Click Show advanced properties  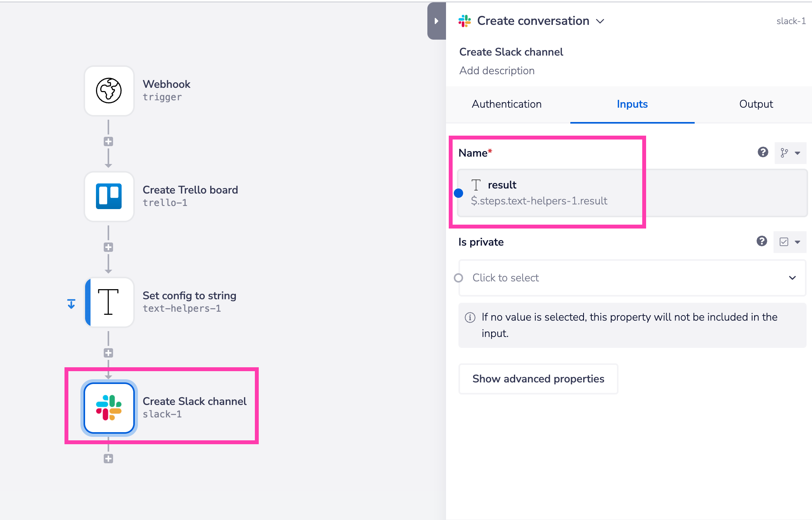coord(538,379)
